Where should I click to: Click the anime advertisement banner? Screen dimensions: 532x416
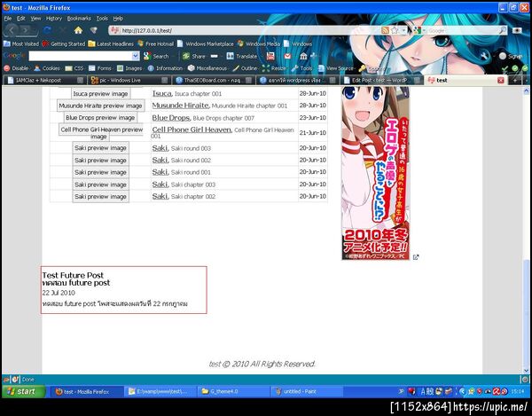(375, 173)
